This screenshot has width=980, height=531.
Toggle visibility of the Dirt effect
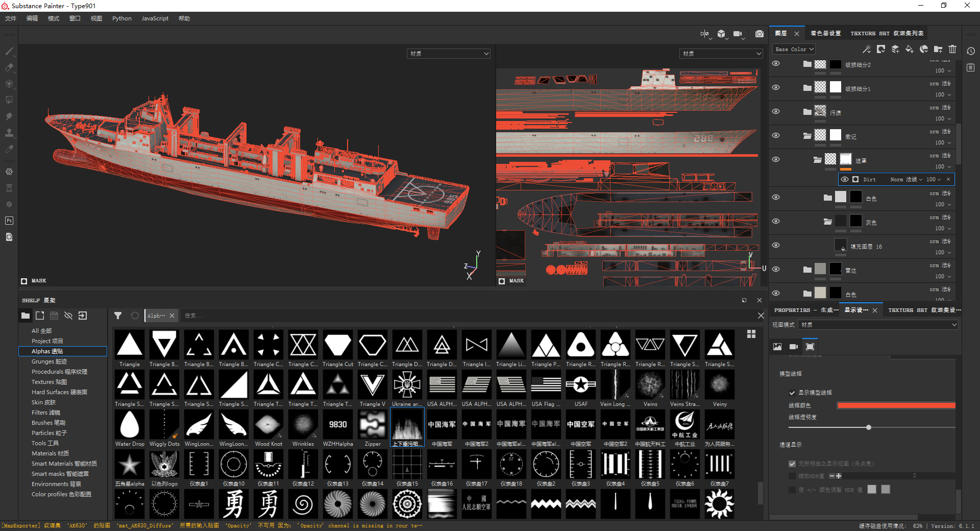tap(845, 179)
